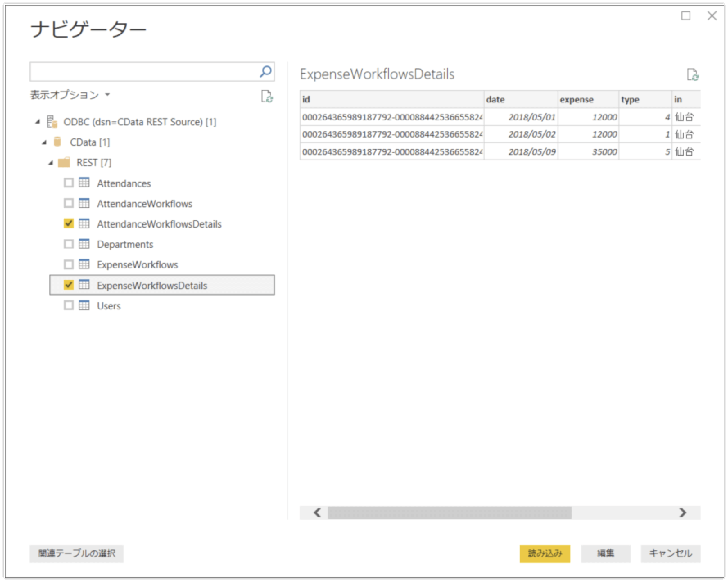Click the Departments table icon
This screenshot has height=582, width=728.
tap(84, 244)
